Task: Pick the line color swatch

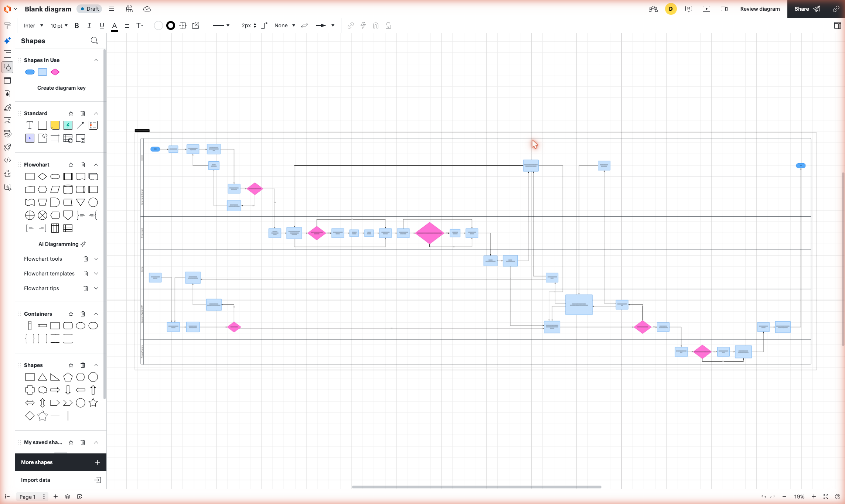Action: click(171, 25)
